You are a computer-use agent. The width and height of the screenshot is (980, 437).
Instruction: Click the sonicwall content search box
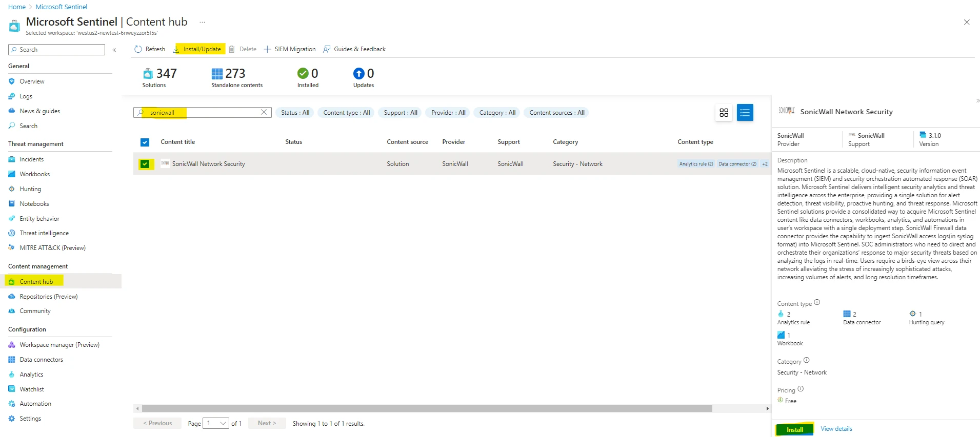[203, 113]
